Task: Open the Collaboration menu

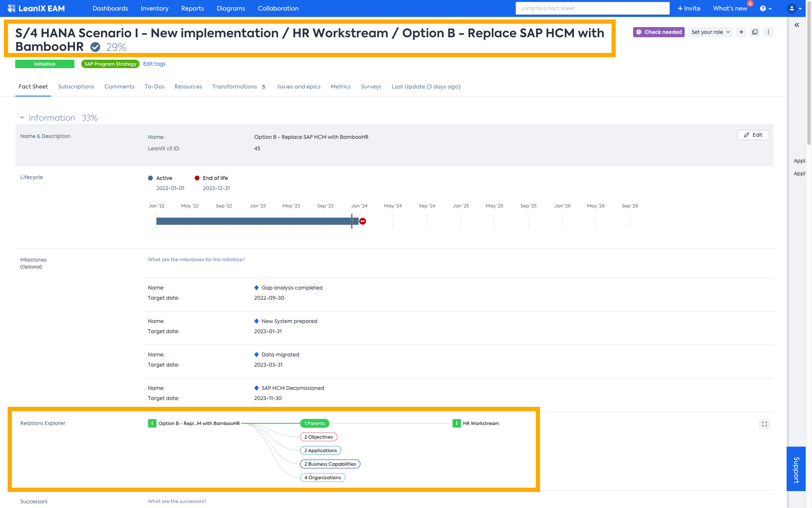Action: 278,8
